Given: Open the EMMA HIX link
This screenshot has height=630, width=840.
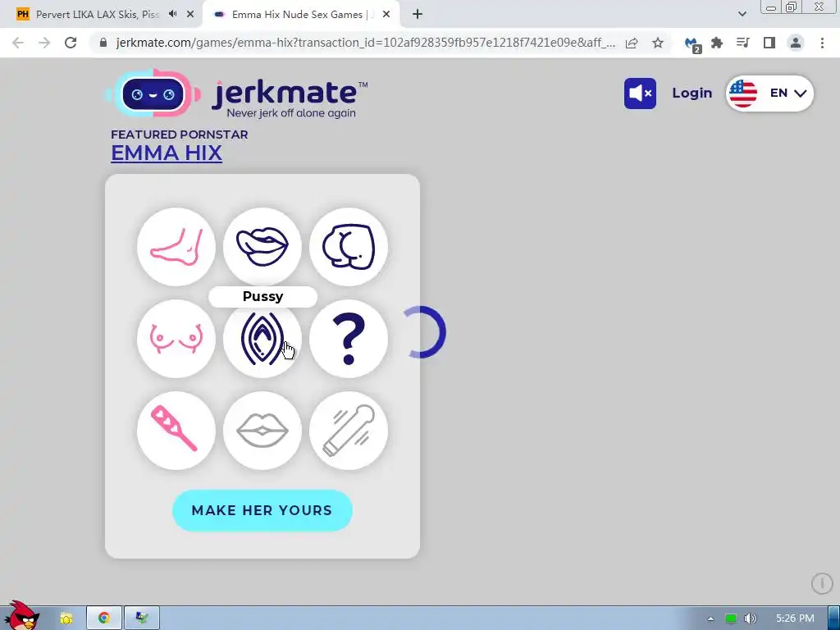Looking at the screenshot, I should tap(167, 153).
